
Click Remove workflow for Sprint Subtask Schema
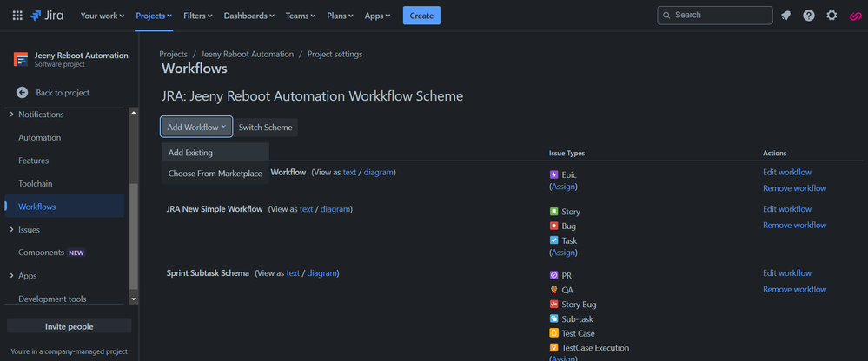794,289
